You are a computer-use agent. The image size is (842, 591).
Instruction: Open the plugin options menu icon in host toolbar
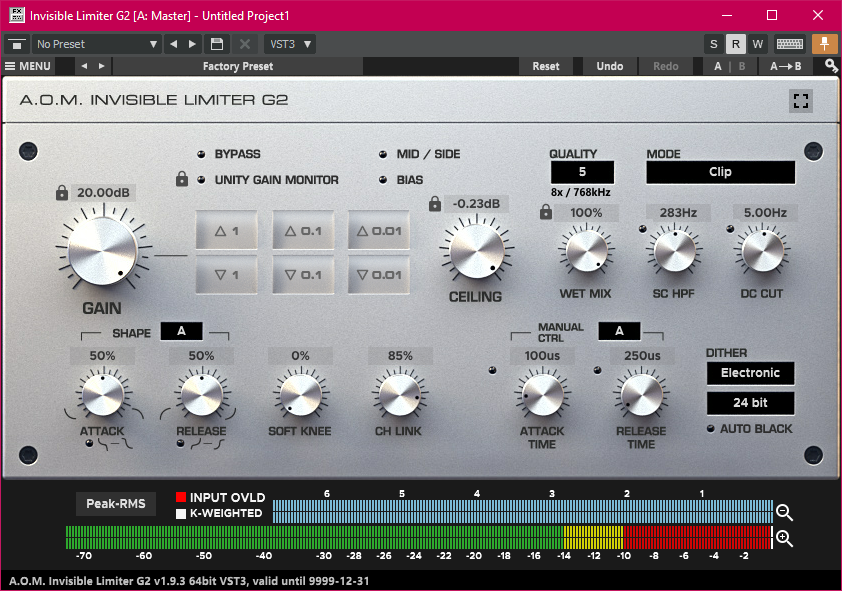[17, 44]
